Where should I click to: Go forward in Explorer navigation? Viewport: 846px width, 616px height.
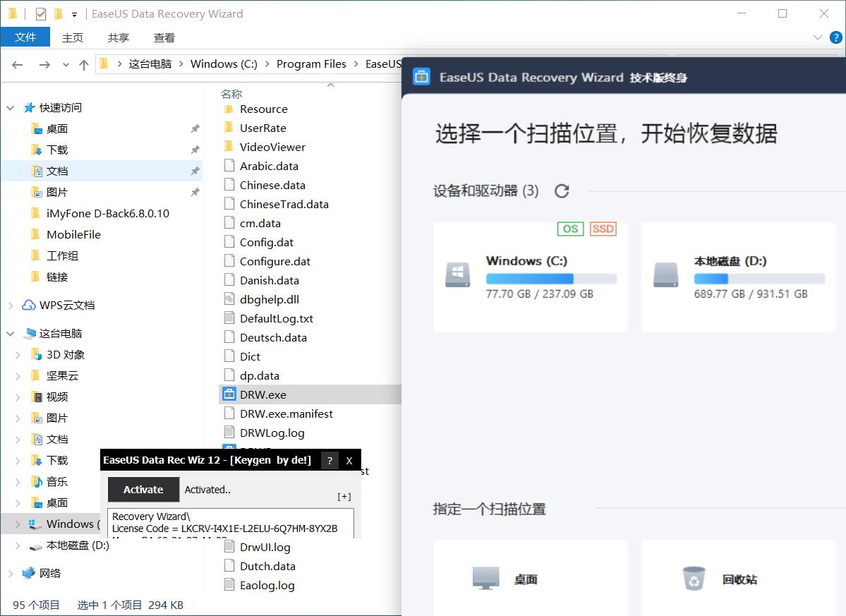pos(44,65)
